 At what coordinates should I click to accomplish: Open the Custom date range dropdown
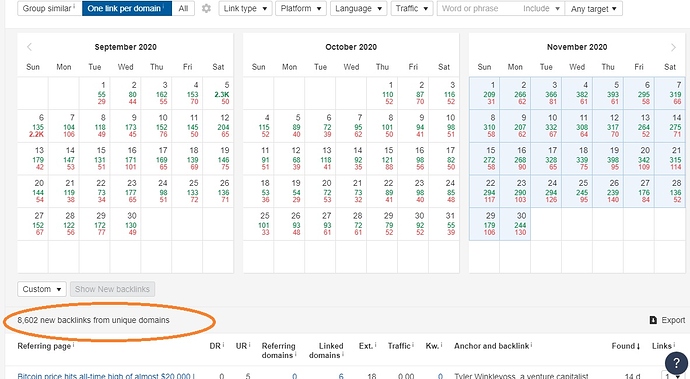[x=42, y=289]
